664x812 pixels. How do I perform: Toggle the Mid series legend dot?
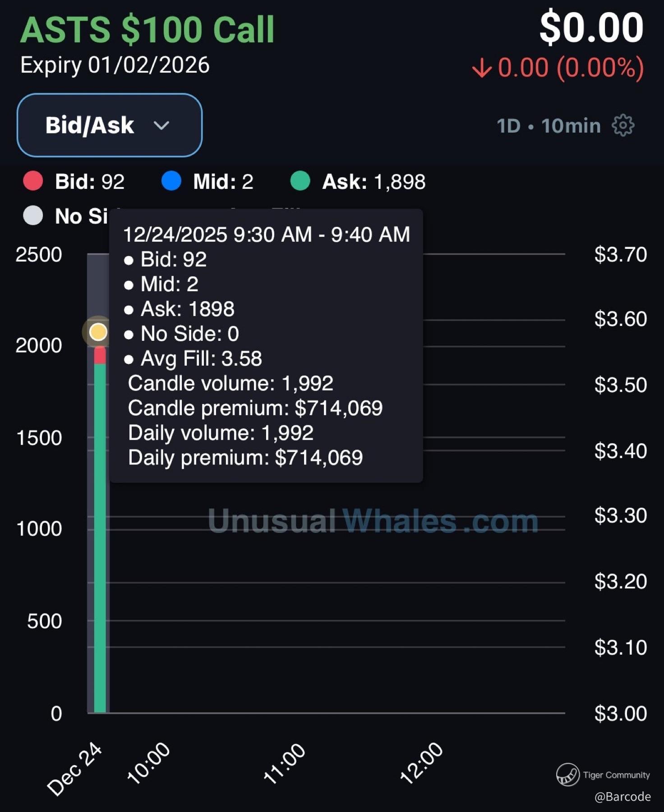coord(171,181)
